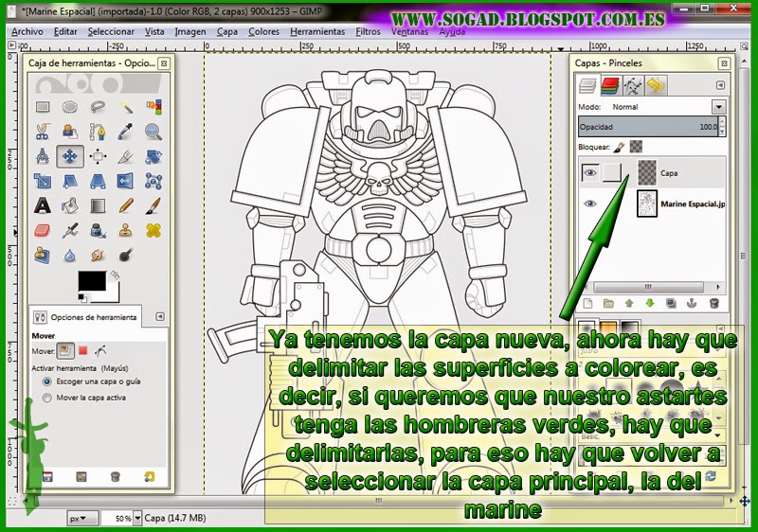Image resolution: width=758 pixels, height=532 pixels.
Task: Switch to the Channels tab
Action: point(610,85)
